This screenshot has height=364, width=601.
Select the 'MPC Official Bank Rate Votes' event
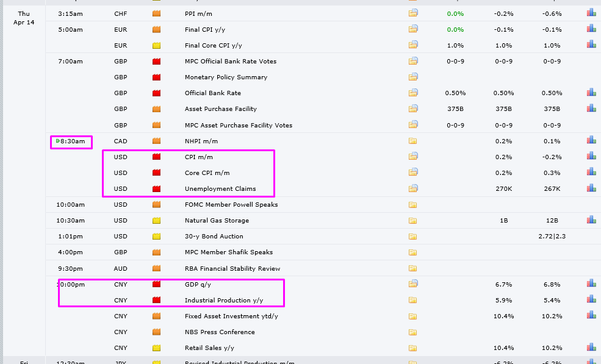point(231,62)
